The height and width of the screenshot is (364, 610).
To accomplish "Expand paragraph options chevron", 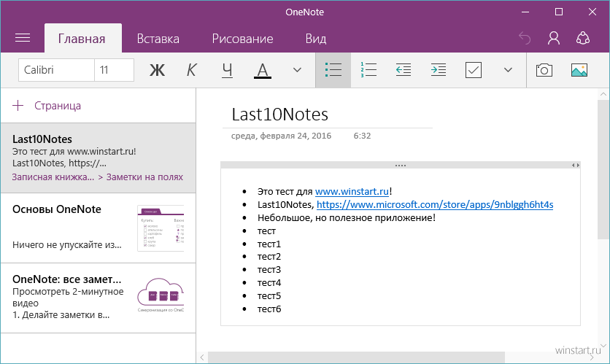I will point(509,70).
